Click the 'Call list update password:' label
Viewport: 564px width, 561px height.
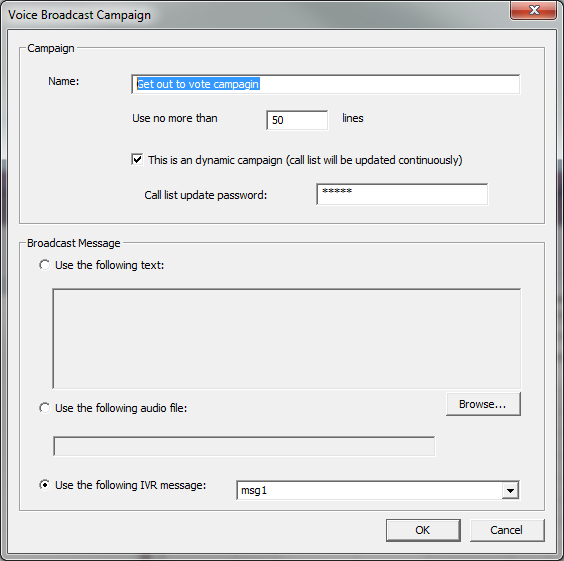tap(206, 195)
